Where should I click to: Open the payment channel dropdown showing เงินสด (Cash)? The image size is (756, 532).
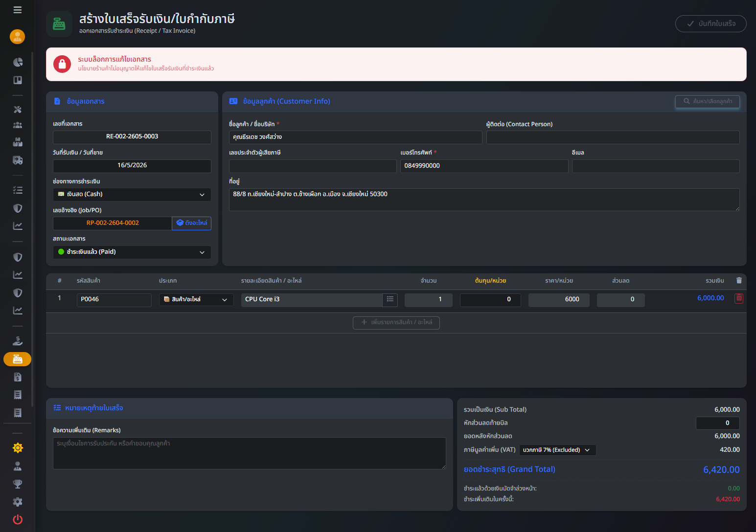coord(132,195)
